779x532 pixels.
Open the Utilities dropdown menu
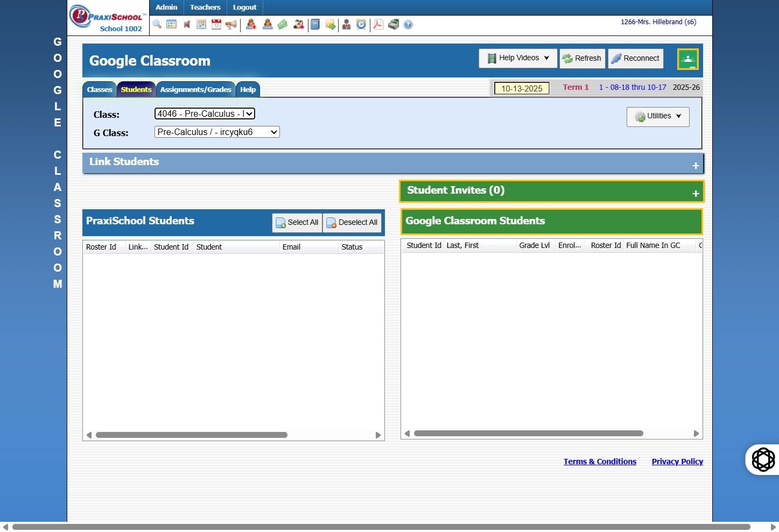[658, 116]
